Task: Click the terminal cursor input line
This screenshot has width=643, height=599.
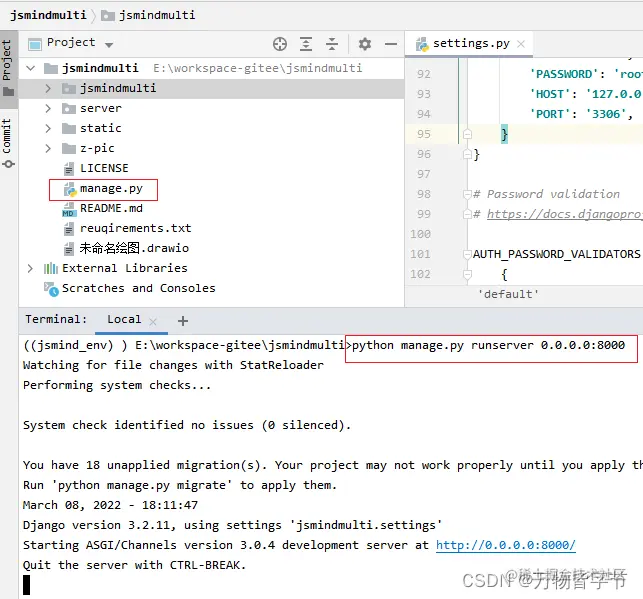Action: (x=26, y=585)
